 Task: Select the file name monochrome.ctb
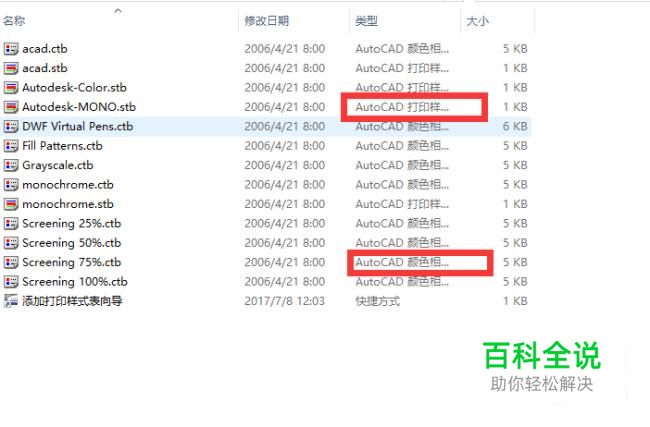[x=68, y=185]
